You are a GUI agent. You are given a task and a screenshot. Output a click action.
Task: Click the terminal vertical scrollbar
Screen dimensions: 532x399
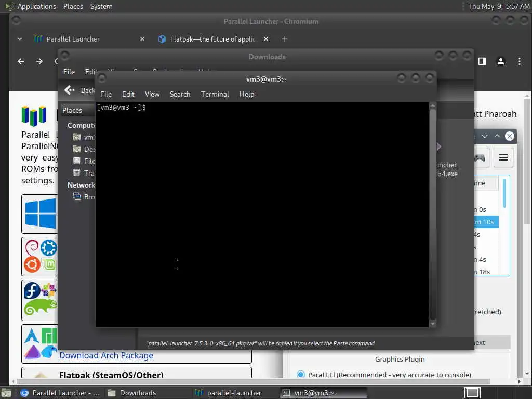click(433, 214)
